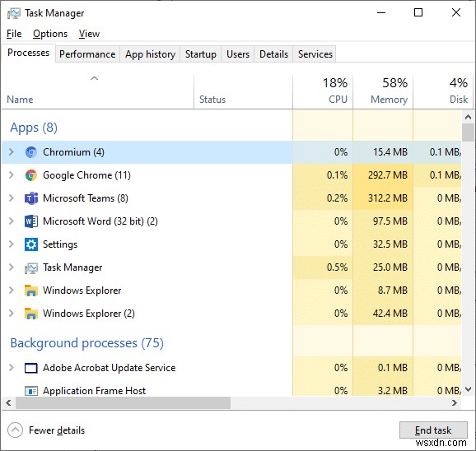Select the Google Chrome (11) row name
Screen dimensions: 476x451
[x=86, y=175]
